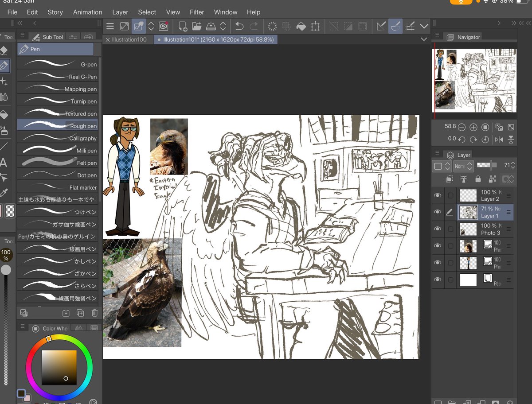Open the Animation menu
Viewport: 532px width, 404px height.
(87, 12)
